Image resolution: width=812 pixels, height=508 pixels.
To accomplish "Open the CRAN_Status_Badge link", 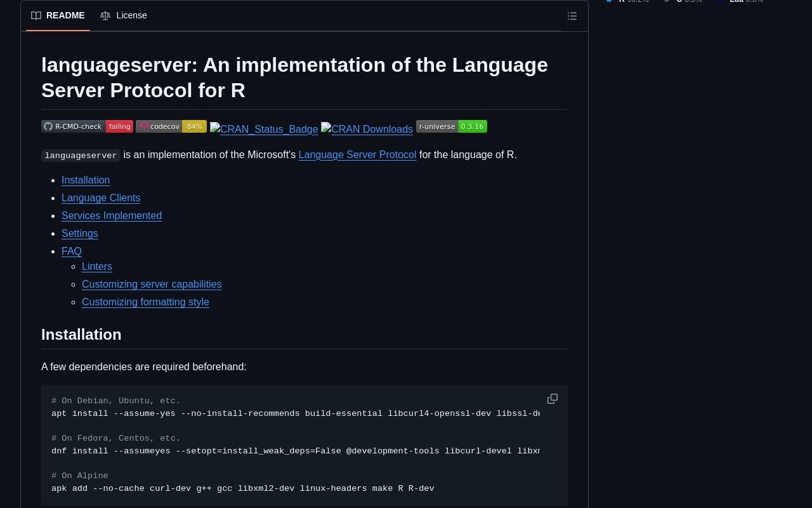I will click(264, 129).
